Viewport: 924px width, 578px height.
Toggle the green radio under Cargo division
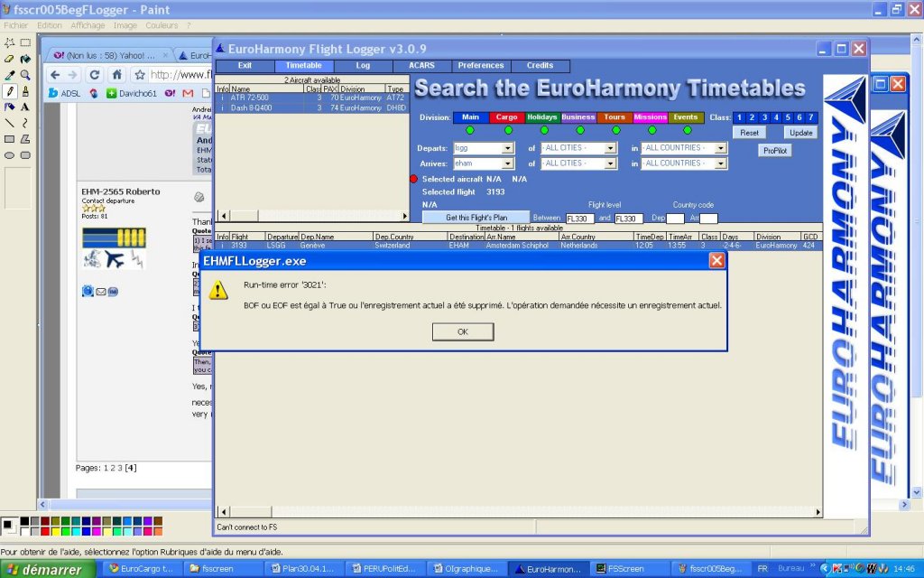coord(507,130)
